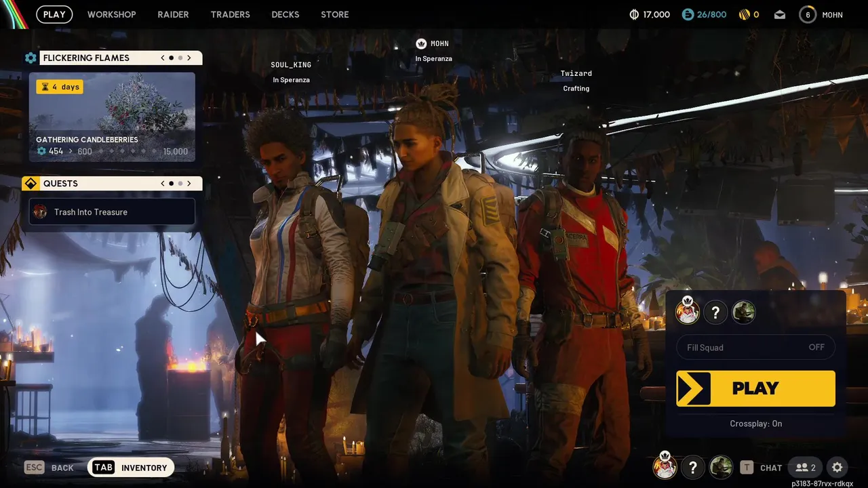Click the MOHN nameplate above the center character

pos(439,43)
